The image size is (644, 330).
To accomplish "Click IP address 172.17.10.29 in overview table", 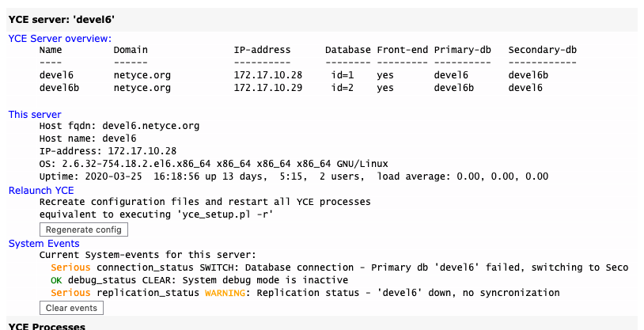I will pos(268,88).
